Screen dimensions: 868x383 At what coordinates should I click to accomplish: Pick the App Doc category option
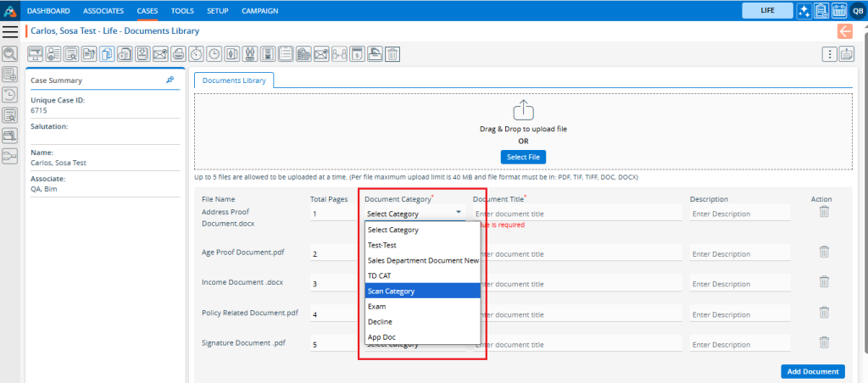pos(381,337)
